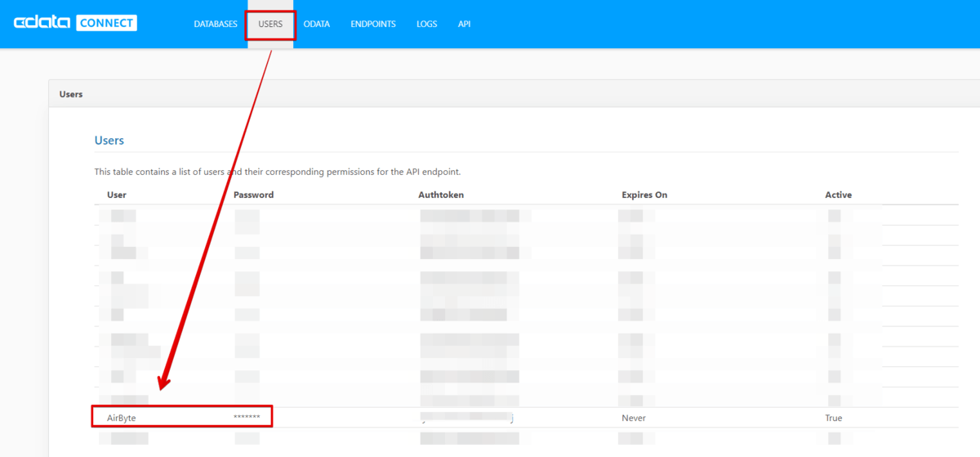Click the blue Users section heading

[x=109, y=141]
